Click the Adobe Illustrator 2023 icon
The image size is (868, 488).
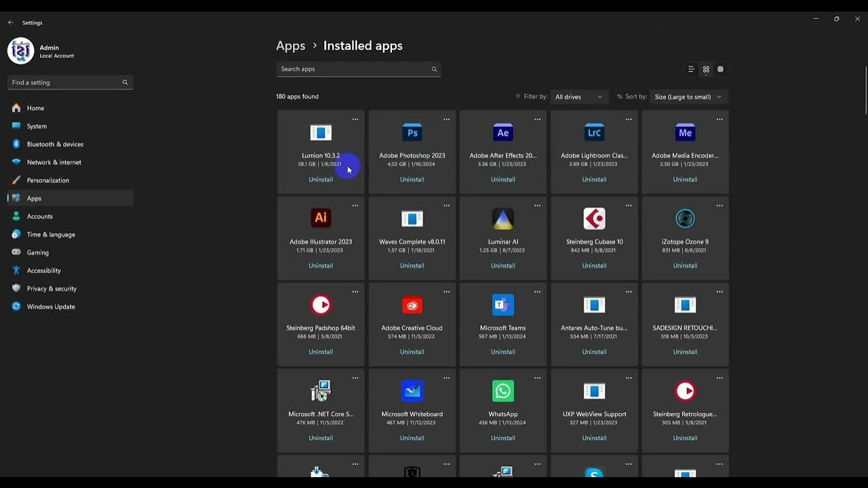tap(321, 218)
